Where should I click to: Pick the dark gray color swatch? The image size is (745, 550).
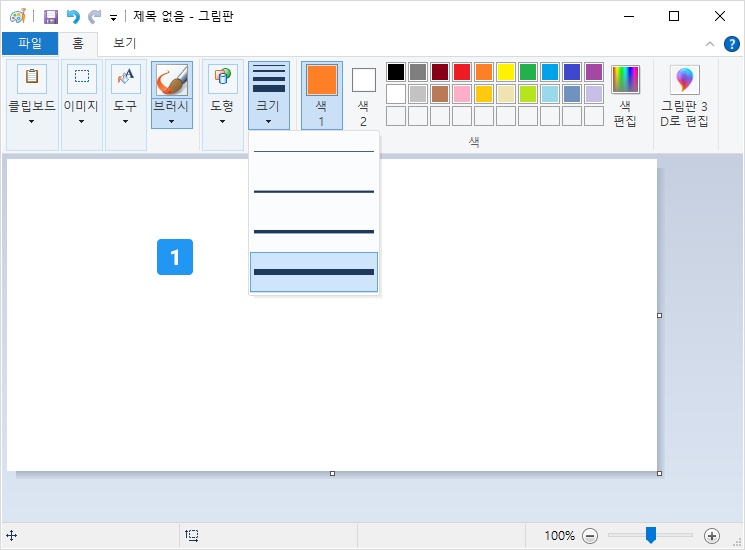point(418,72)
